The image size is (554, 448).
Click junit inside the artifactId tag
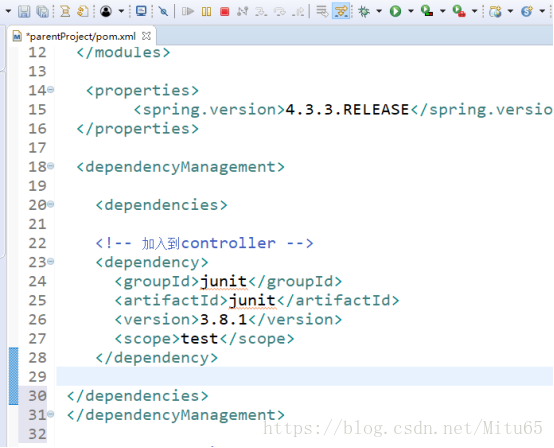tap(252, 301)
